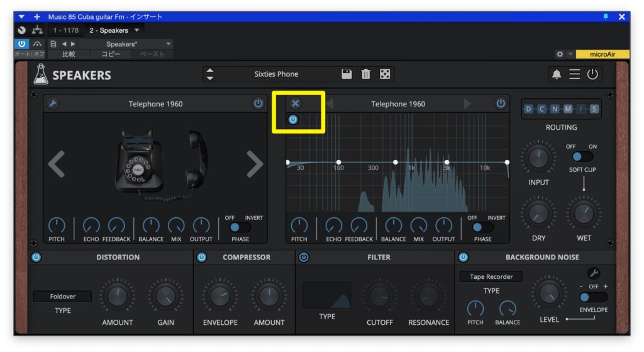
Task: Click the コピー copy button
Action: [x=111, y=54]
